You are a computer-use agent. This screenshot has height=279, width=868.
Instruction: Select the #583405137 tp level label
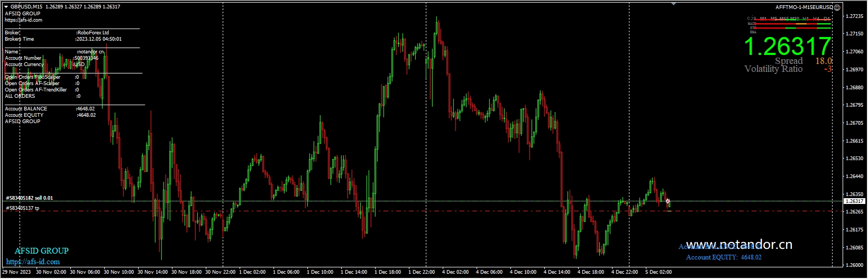[x=22, y=208]
